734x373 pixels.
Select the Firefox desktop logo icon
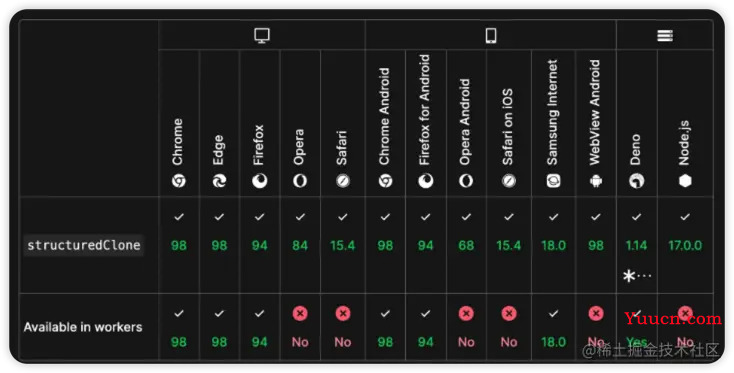coord(260,181)
